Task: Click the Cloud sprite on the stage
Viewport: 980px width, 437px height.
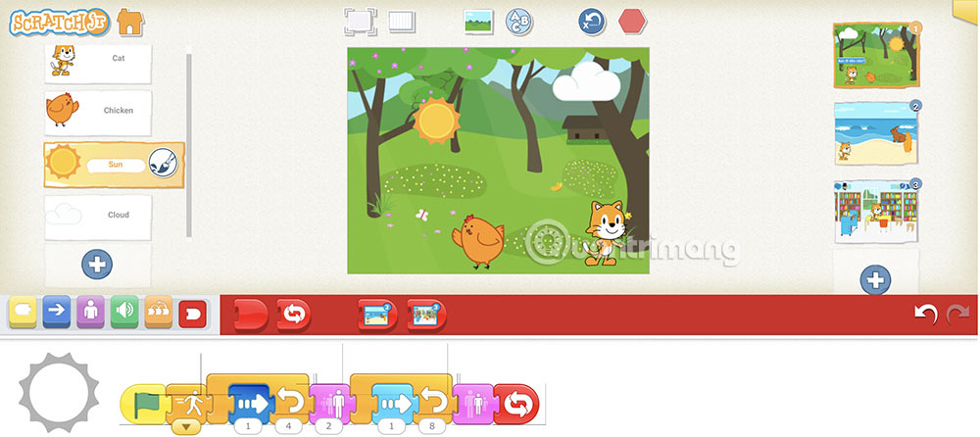Action: click(586, 82)
